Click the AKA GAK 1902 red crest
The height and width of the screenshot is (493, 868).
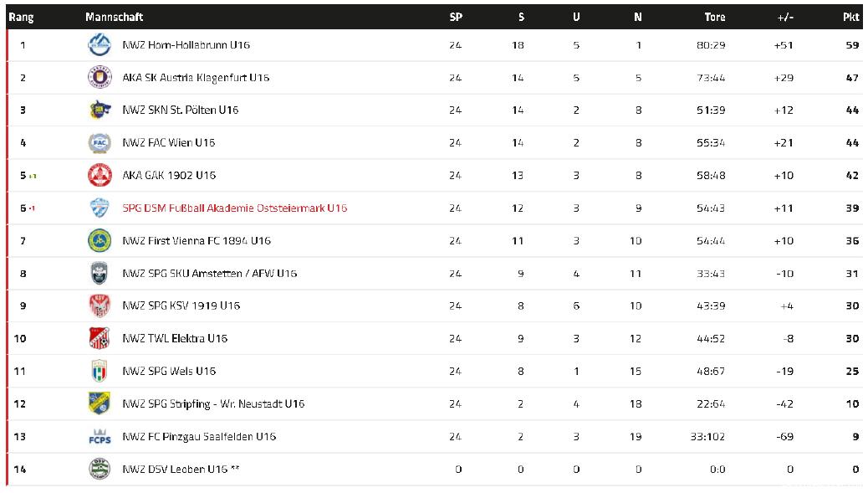[100, 176]
